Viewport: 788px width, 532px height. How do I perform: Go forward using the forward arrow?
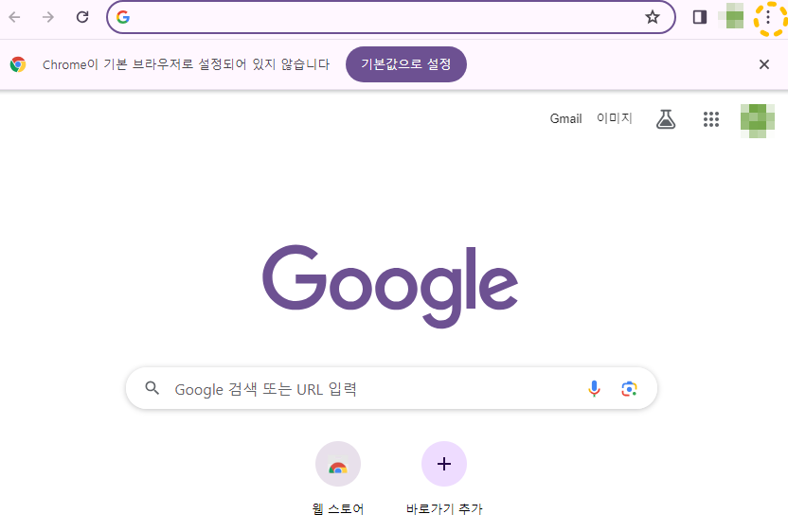(48, 17)
